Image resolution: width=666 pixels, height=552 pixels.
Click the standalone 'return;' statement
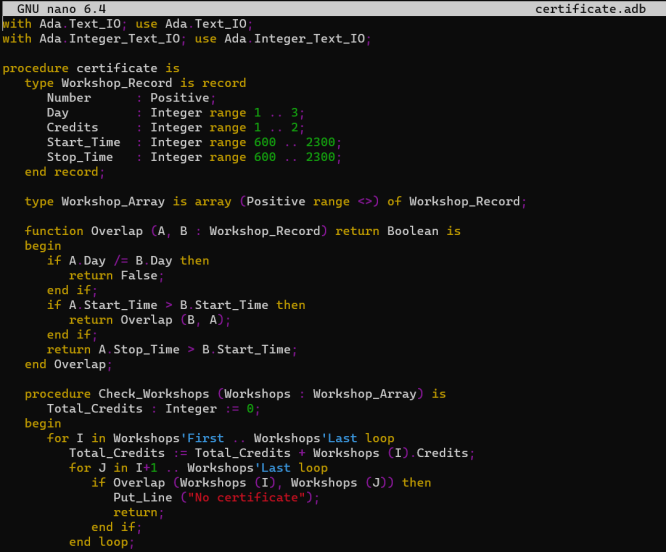[x=138, y=513]
